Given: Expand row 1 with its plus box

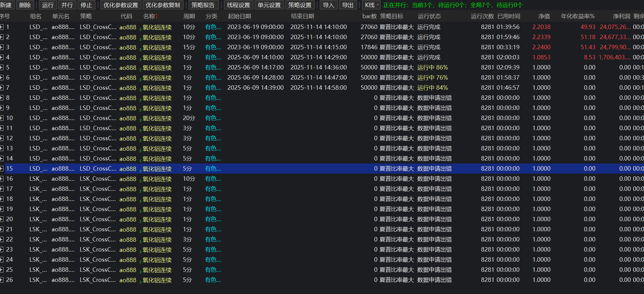Looking at the screenshot, I should click(2, 27).
